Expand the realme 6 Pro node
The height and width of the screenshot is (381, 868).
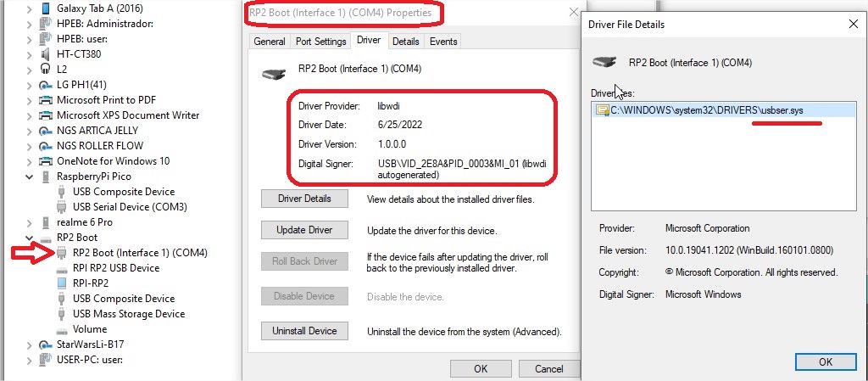pyautogui.click(x=30, y=222)
